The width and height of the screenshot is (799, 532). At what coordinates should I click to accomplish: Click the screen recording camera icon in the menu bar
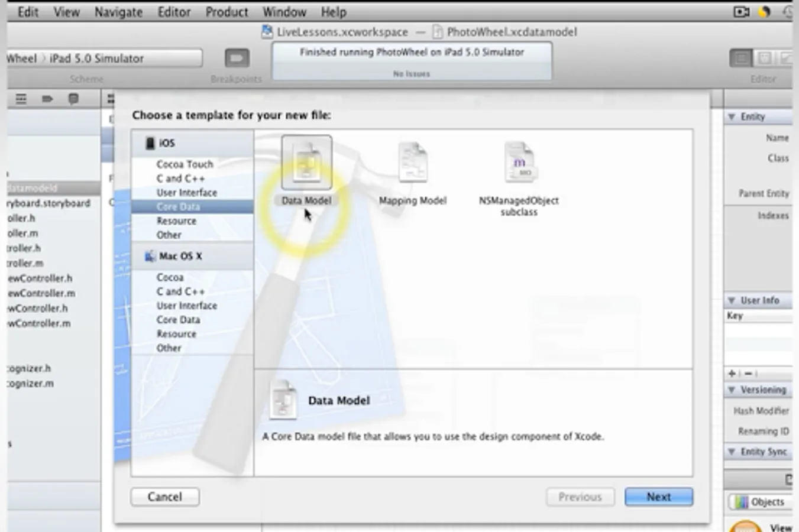coord(741,11)
